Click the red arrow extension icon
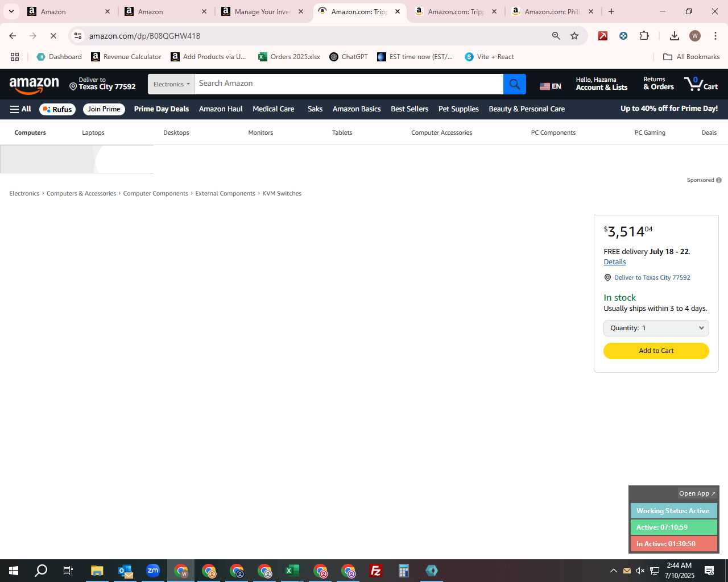 (603, 36)
